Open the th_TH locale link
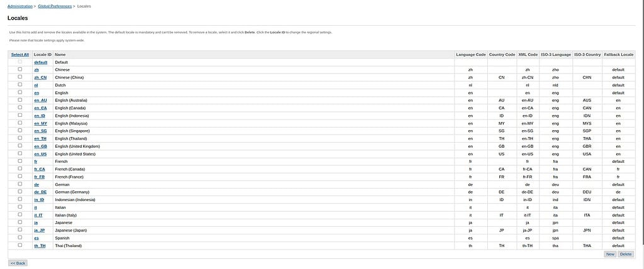This screenshot has width=644, height=269. [x=40, y=246]
